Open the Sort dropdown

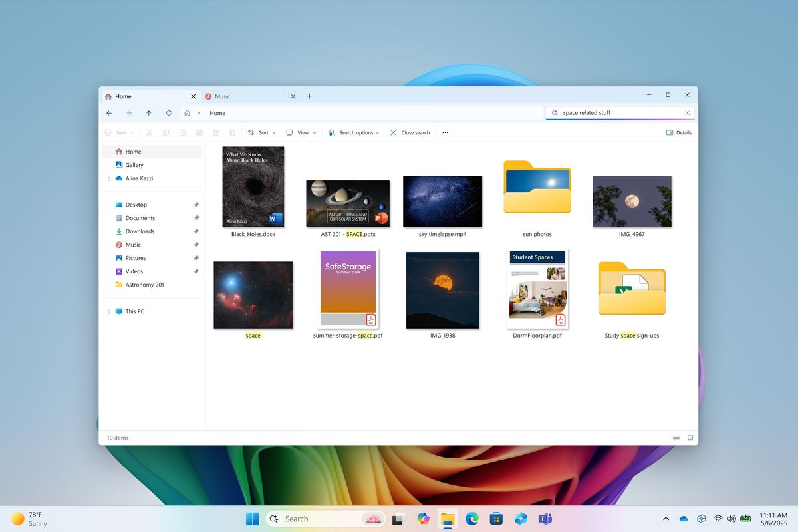[x=262, y=132]
